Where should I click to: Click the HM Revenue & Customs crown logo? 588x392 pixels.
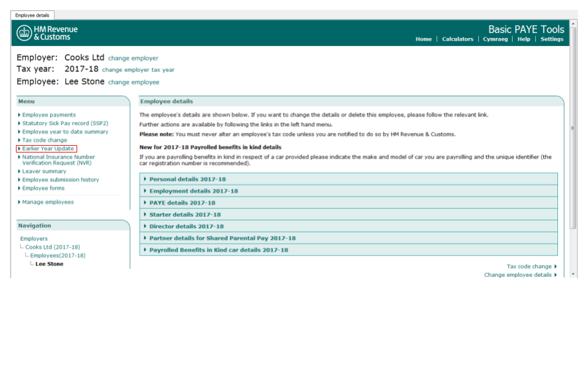24,32
